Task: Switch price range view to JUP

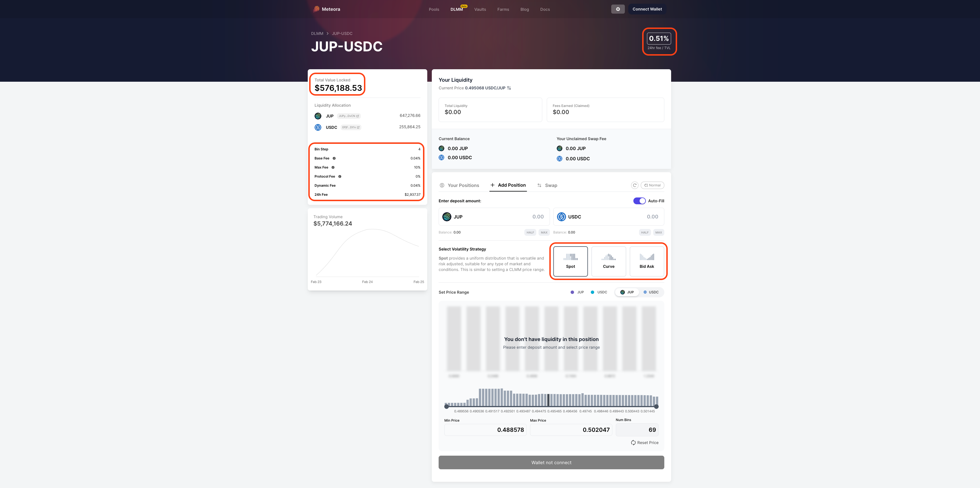Action: pyautogui.click(x=627, y=292)
